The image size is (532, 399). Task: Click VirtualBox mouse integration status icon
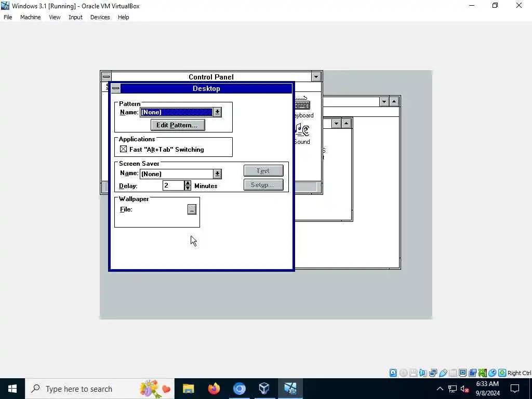[x=493, y=373]
